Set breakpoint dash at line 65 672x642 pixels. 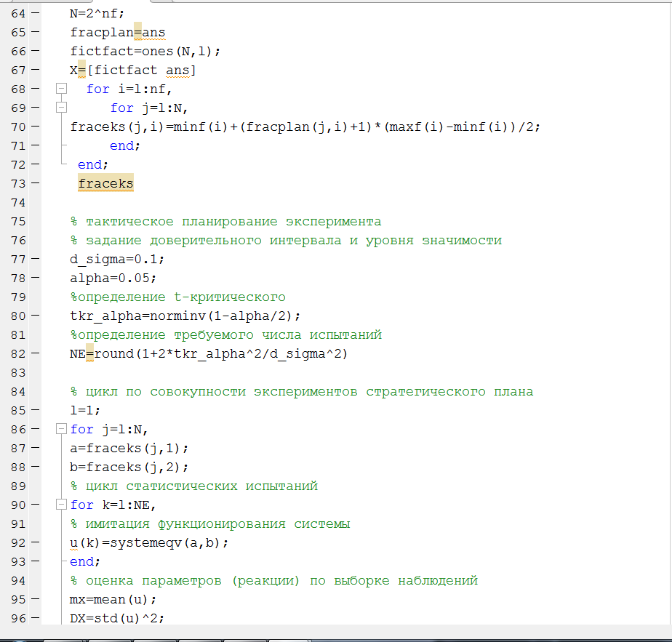(x=35, y=32)
